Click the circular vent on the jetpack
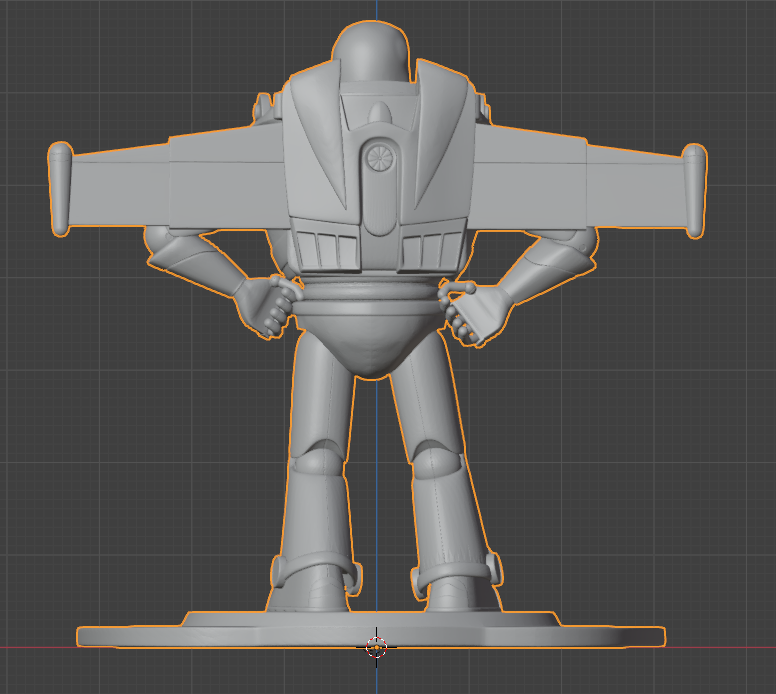Image resolution: width=776 pixels, height=694 pixels. 380,159
